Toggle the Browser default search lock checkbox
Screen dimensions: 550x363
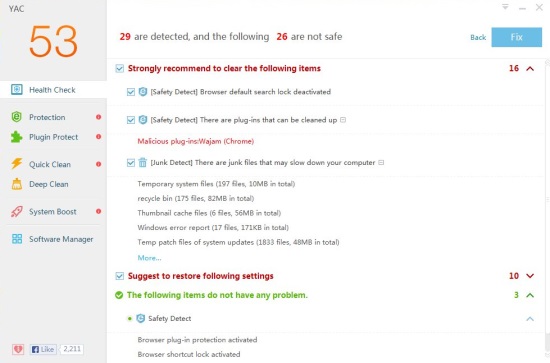pyautogui.click(x=131, y=92)
